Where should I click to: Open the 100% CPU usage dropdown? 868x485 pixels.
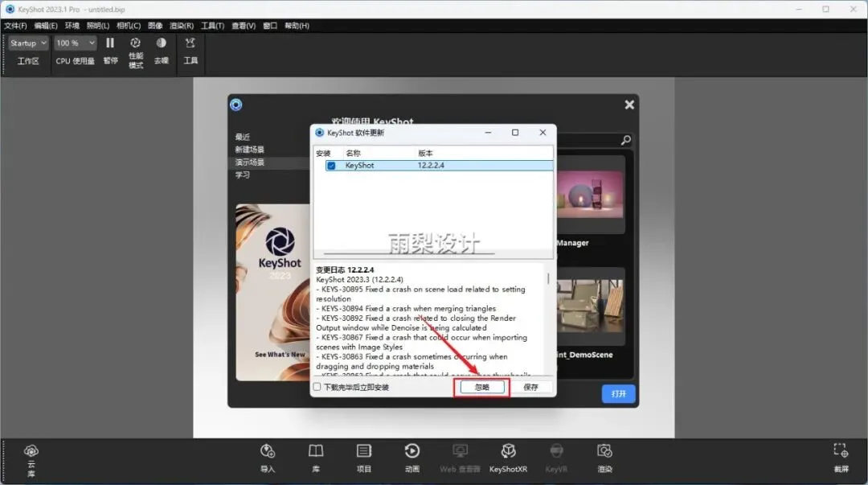point(76,43)
